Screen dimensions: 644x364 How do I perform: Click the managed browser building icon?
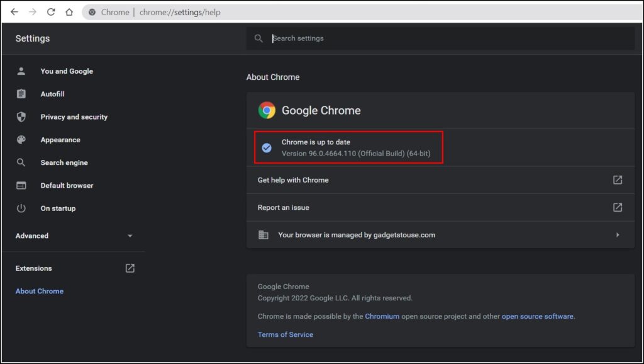264,235
